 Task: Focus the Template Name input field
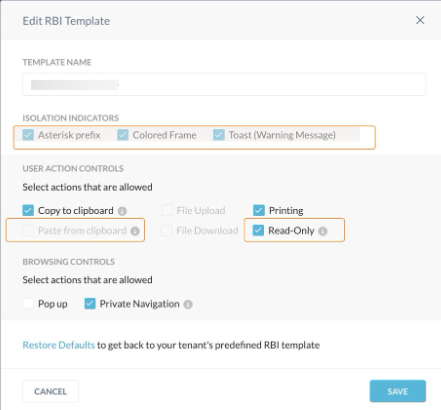tap(224, 85)
